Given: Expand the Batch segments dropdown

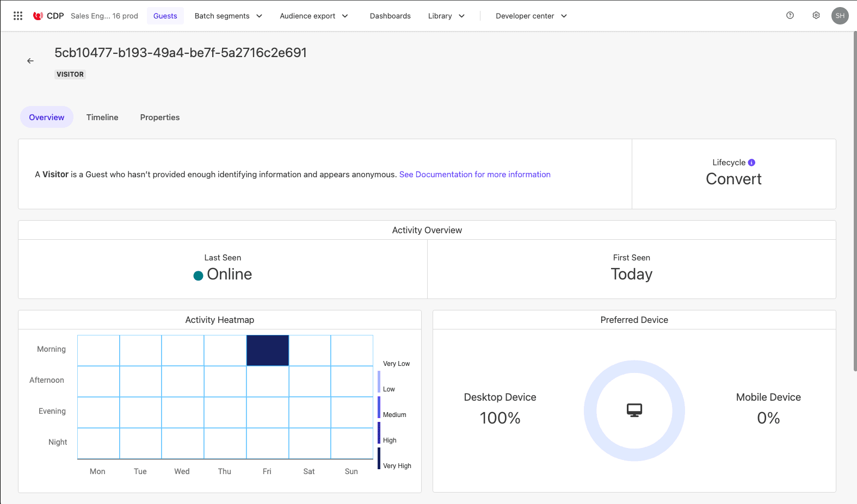Looking at the screenshot, I should (228, 16).
